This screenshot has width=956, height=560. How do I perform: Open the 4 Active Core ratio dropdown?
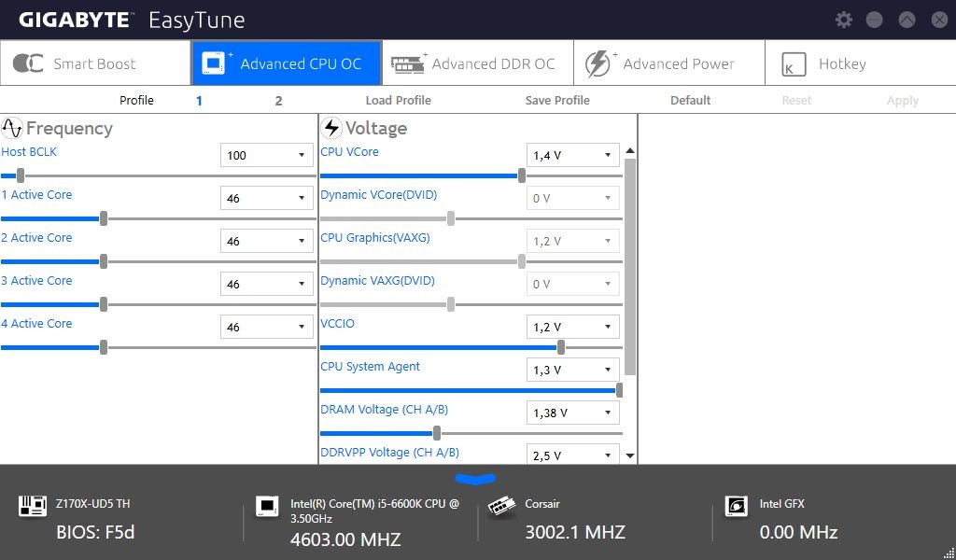[x=266, y=328]
